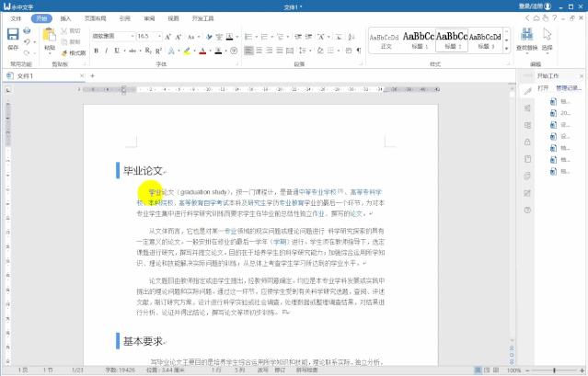The width and height of the screenshot is (588, 376).
Task: Expand the bullet list dropdown arrow
Action: click(256, 37)
